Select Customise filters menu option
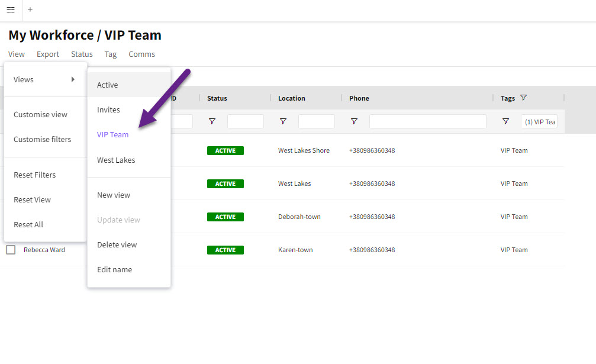Image resolution: width=596 pixels, height=364 pixels. [x=42, y=139]
